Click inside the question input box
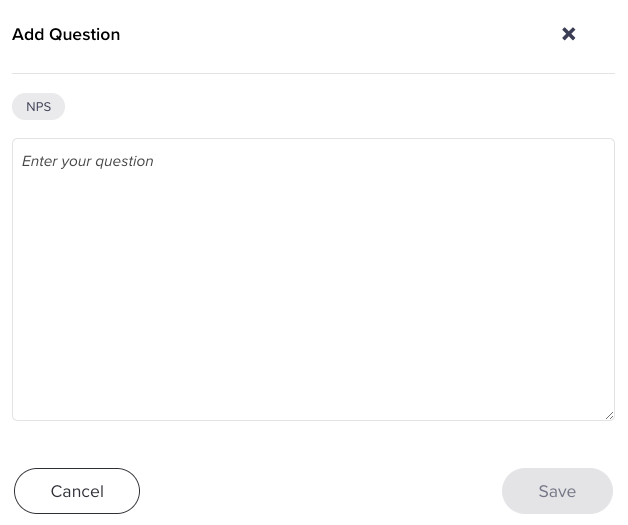Screen dimensions: 628x525 (x=313, y=279)
